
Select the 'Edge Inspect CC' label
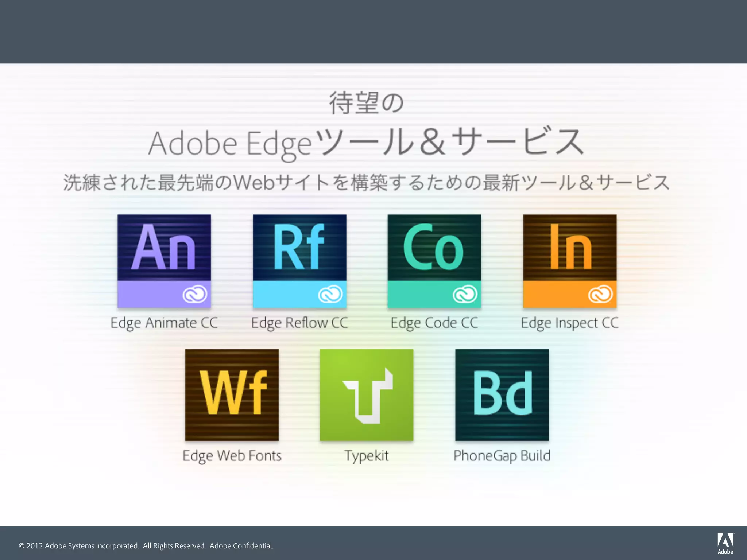pyautogui.click(x=570, y=323)
